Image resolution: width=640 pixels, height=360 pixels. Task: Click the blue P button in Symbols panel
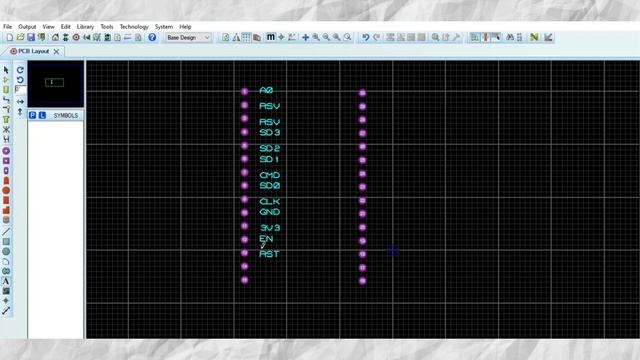(33, 116)
